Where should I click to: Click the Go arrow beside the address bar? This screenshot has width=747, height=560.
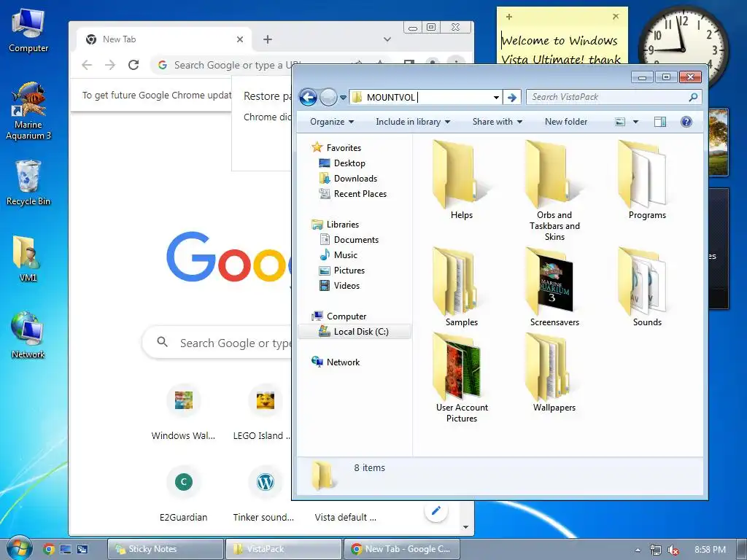511,98
